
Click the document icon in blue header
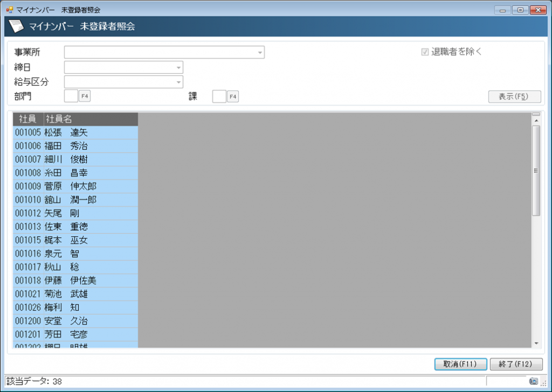(17, 26)
